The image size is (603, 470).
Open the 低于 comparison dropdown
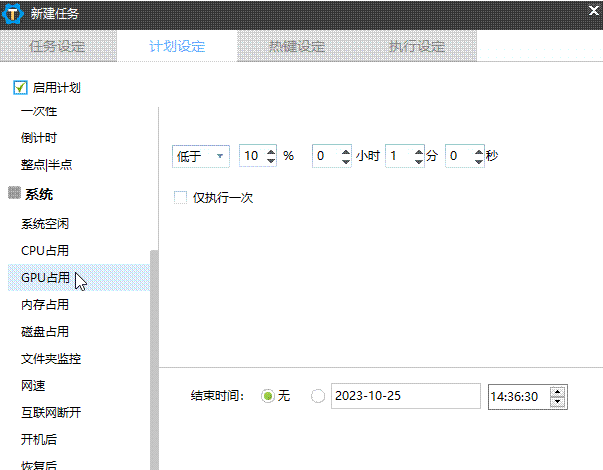tap(202, 156)
